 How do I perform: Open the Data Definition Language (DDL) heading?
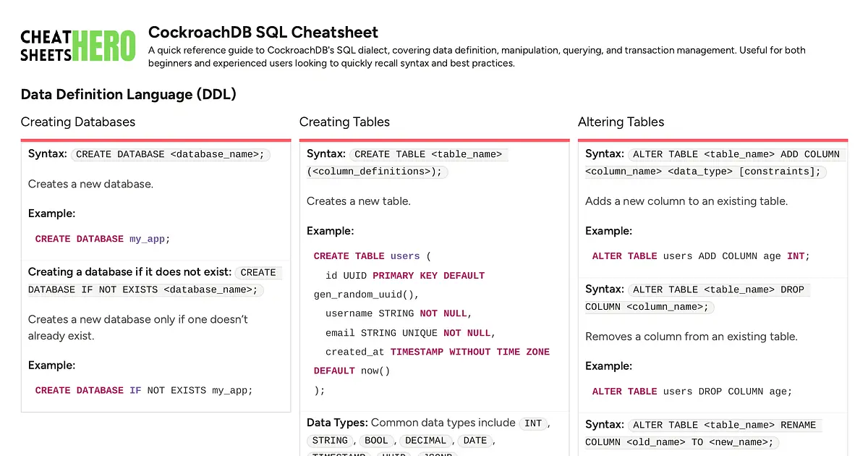pyautogui.click(x=128, y=94)
